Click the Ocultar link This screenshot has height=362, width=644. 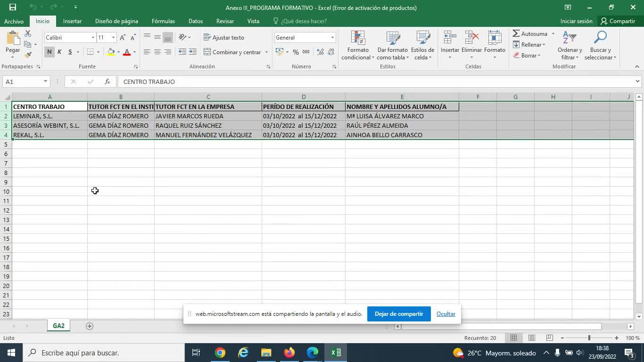pos(446,314)
